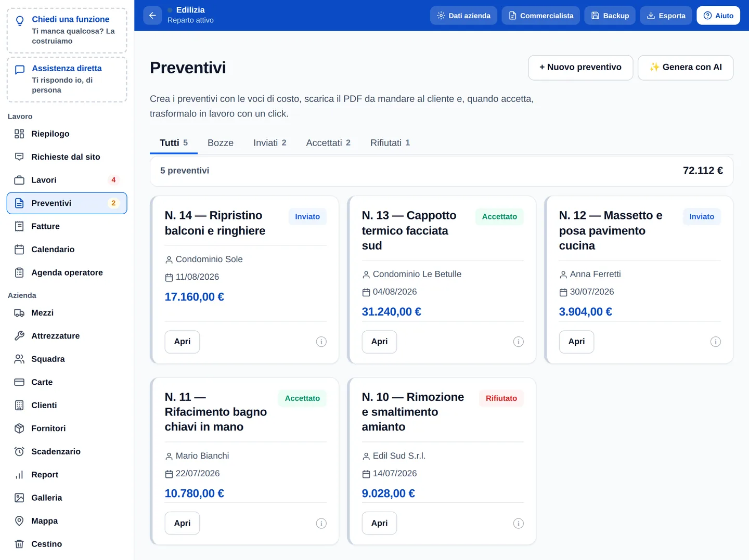
Task: Click the total 72.112 €
Action: (x=703, y=171)
